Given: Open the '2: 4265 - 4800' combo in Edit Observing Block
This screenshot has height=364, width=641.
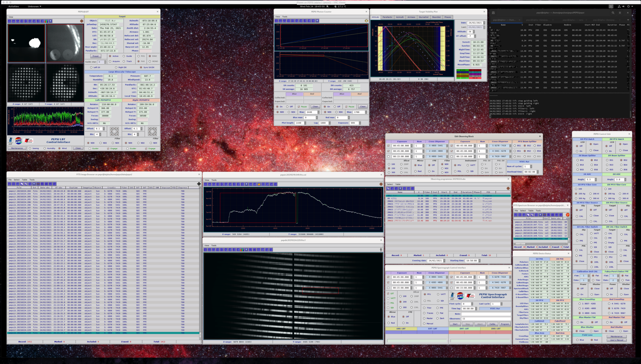Looking at the screenshot, I should (437, 151).
